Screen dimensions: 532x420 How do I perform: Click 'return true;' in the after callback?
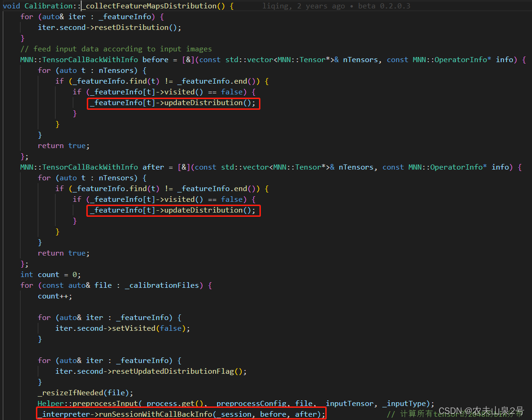pyautogui.click(x=63, y=253)
